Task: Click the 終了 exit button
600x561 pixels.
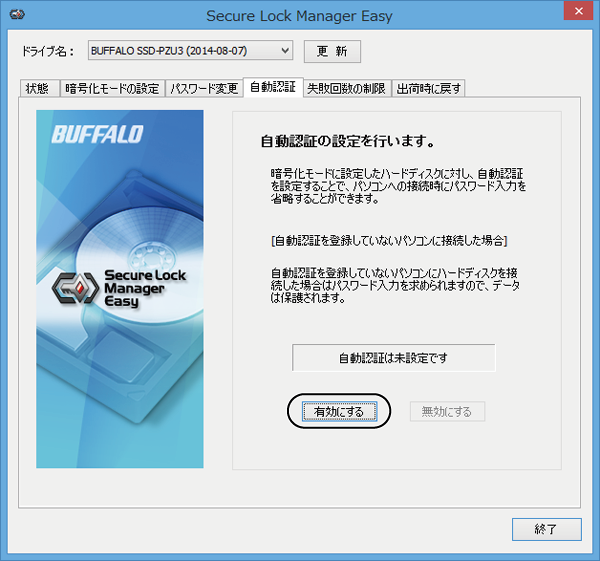Action: tap(546, 529)
